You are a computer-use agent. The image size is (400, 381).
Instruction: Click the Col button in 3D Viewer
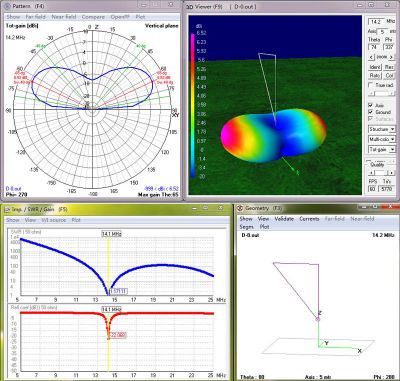(x=389, y=76)
